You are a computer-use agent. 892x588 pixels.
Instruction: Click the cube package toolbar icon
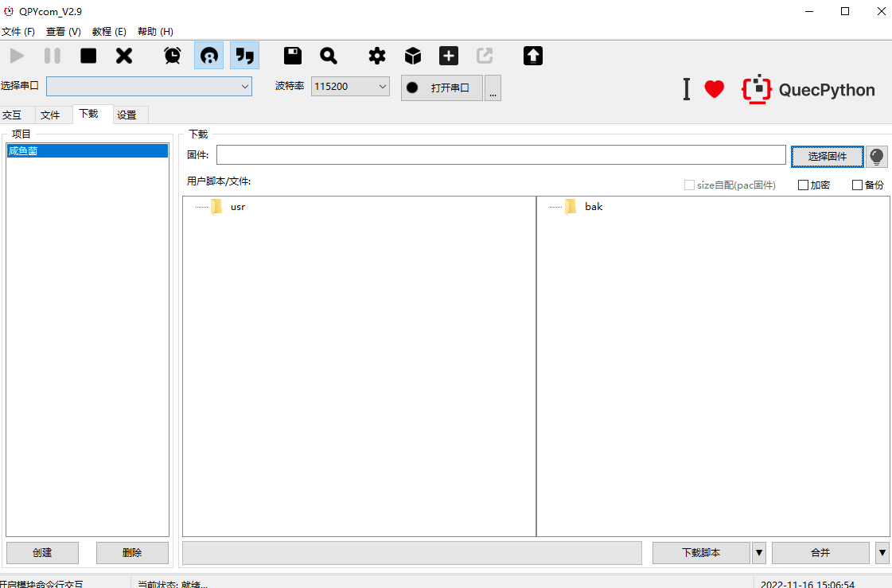[x=413, y=56]
